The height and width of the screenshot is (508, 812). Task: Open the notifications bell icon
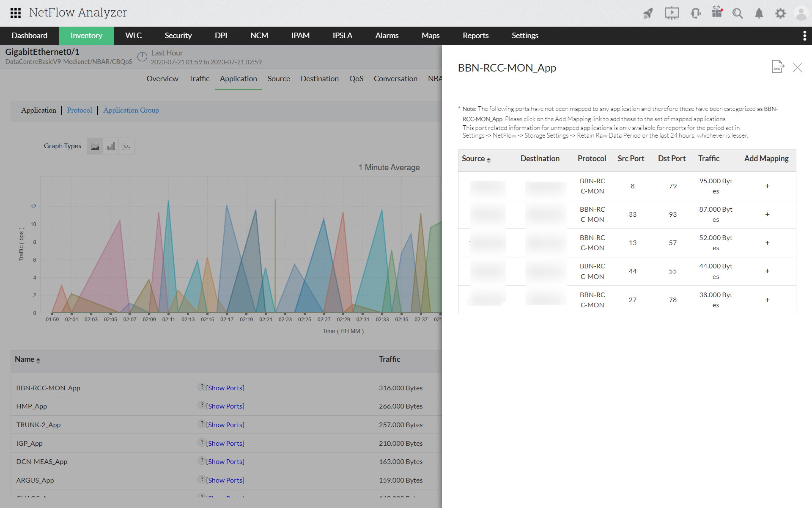tap(759, 13)
